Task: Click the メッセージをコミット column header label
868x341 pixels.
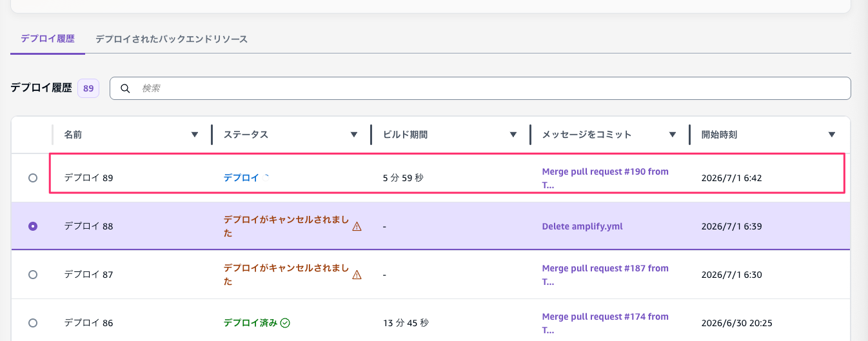Action: point(587,135)
